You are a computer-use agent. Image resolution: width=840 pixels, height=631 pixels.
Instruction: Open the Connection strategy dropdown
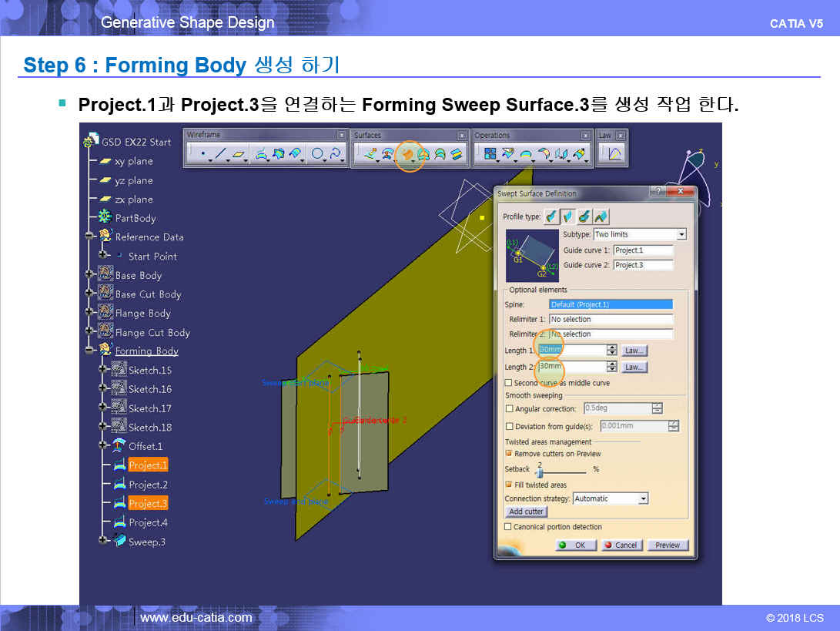click(643, 498)
